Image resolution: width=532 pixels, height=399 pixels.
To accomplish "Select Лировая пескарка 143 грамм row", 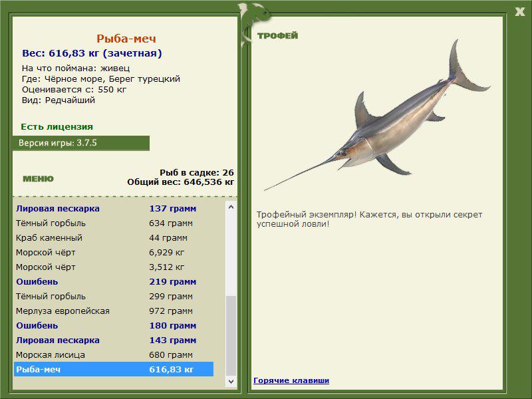I will click(114, 340).
